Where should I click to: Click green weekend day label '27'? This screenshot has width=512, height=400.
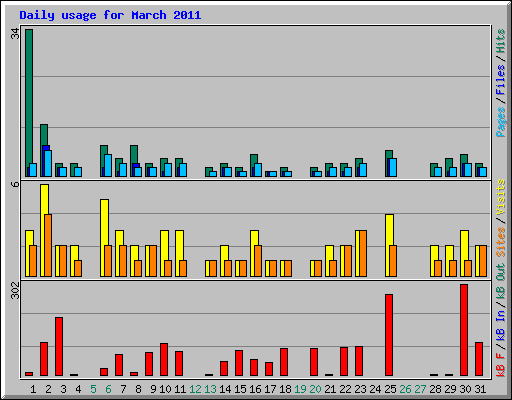point(420,389)
